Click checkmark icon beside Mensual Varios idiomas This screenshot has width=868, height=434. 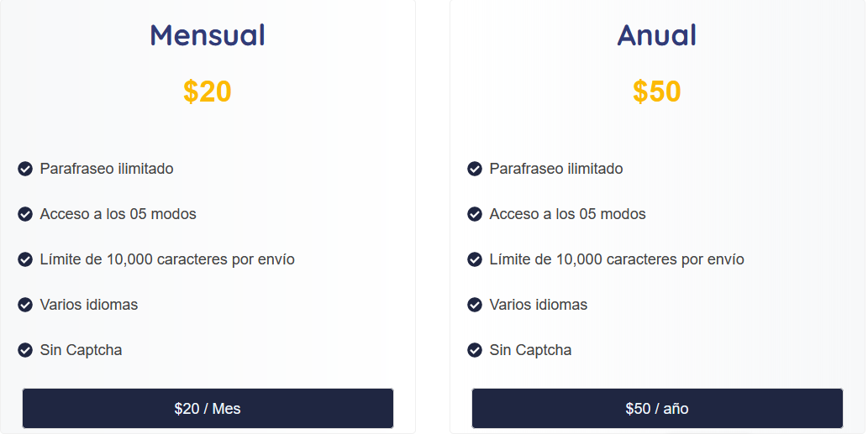(25, 305)
